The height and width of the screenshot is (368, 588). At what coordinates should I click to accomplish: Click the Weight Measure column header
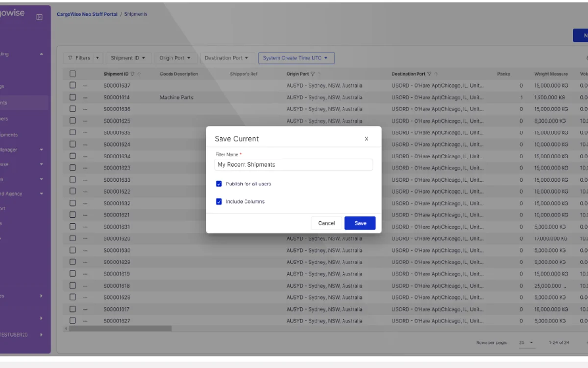tap(551, 74)
